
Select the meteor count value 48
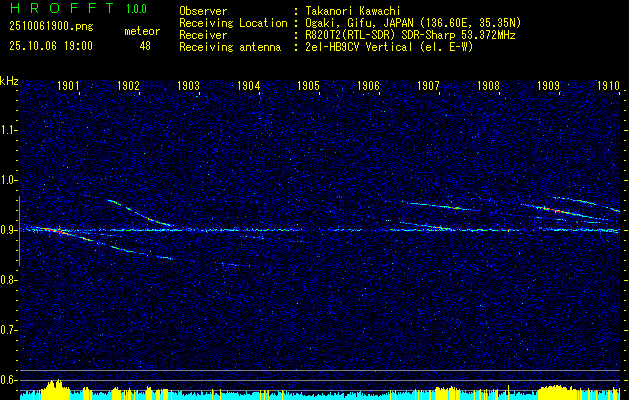click(x=145, y=46)
